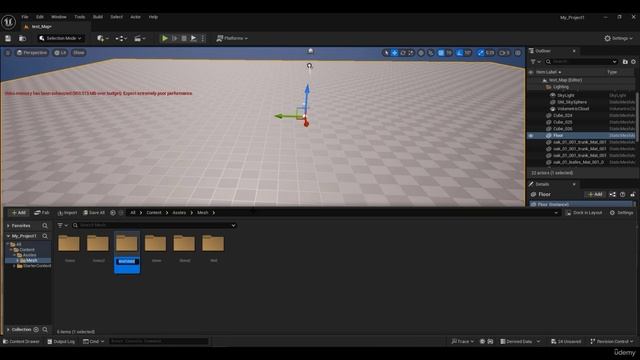Image resolution: width=640 pixels, height=360 pixels.
Task: Open the Content Browser filter dropdown
Action: (x=62, y=225)
